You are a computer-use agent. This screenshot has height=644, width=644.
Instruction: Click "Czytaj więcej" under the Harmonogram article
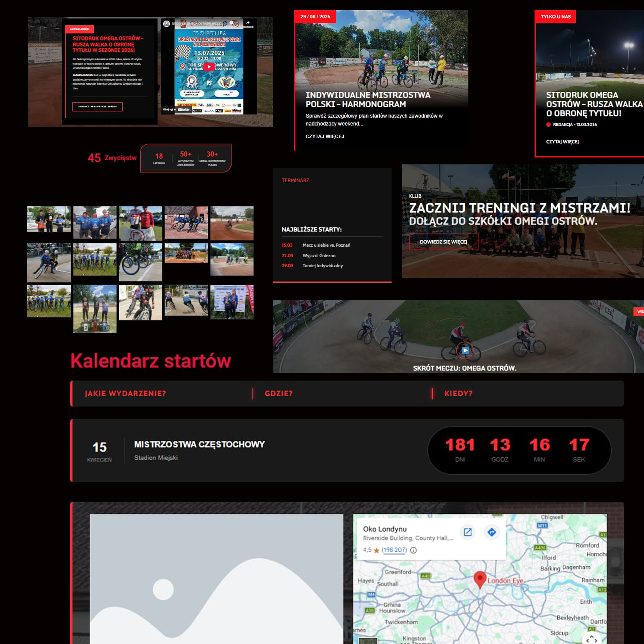(x=325, y=136)
